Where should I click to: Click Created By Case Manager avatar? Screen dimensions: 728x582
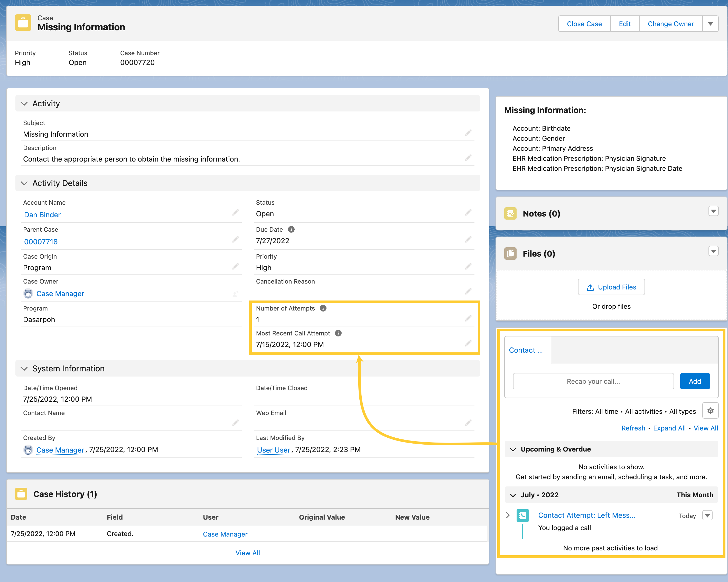pyautogui.click(x=28, y=450)
